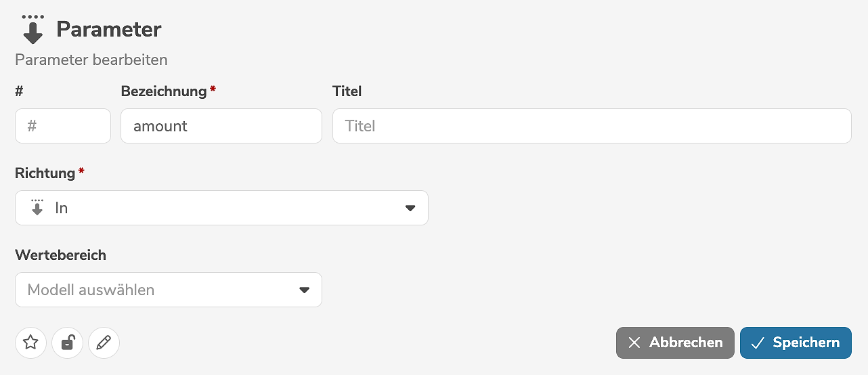The width and height of the screenshot is (868, 375).
Task: Click the star favorite icon
Action: tap(30, 343)
